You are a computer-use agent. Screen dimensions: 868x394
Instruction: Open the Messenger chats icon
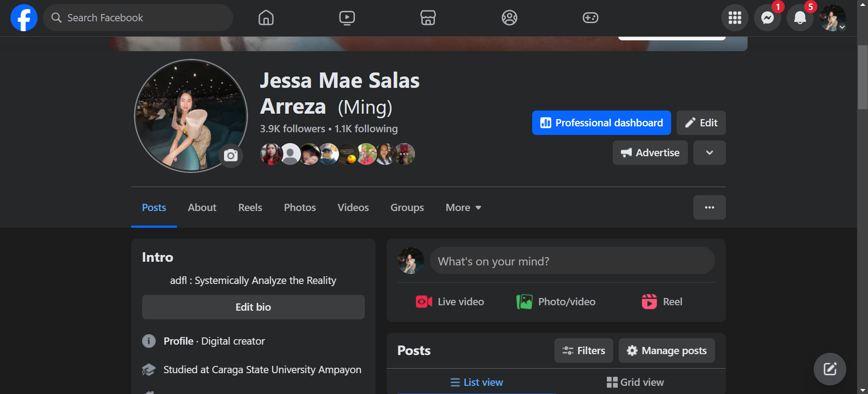coord(767,18)
